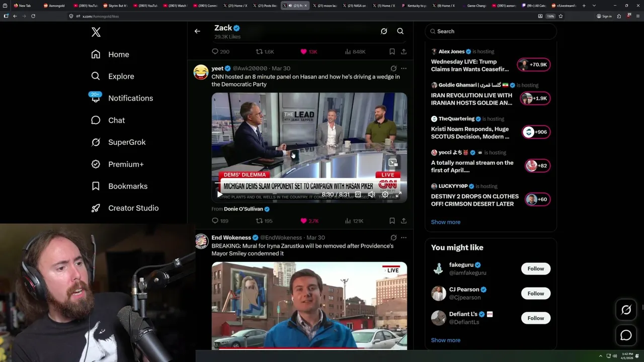Screen dimensions: 644x362
Task: Bookmark the post with 848K views
Action: [392, 52]
